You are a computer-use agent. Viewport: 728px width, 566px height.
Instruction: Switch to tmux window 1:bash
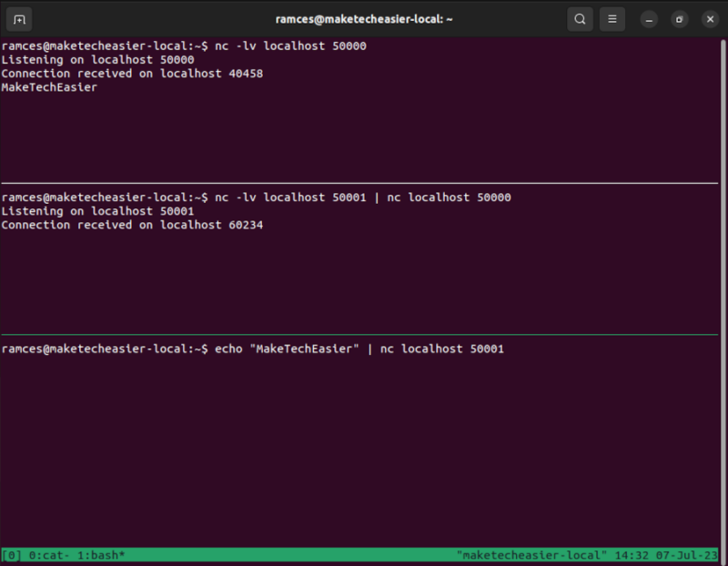(x=100, y=555)
